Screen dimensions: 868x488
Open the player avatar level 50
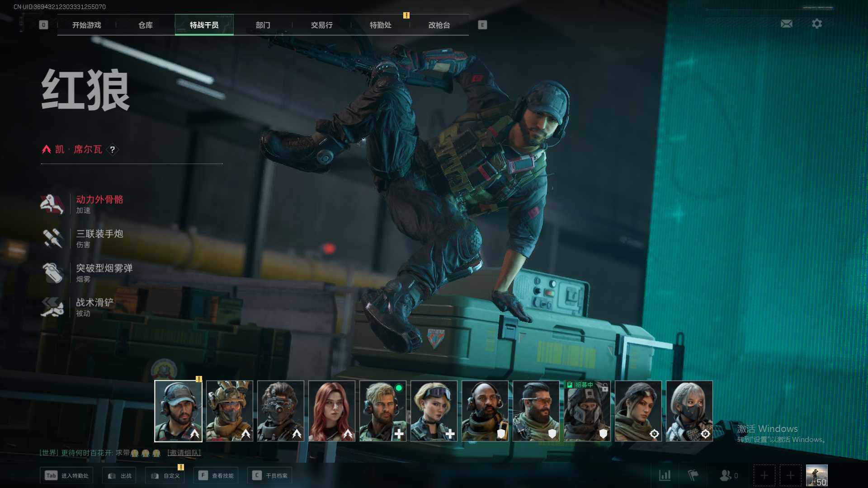pos(817,475)
